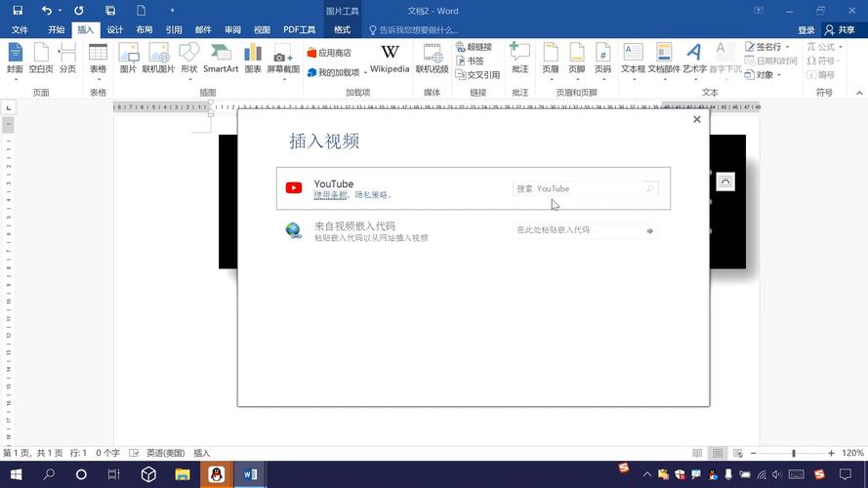868x488 pixels.
Task: Insert a hyperlink (超链接)
Action: 474,47
